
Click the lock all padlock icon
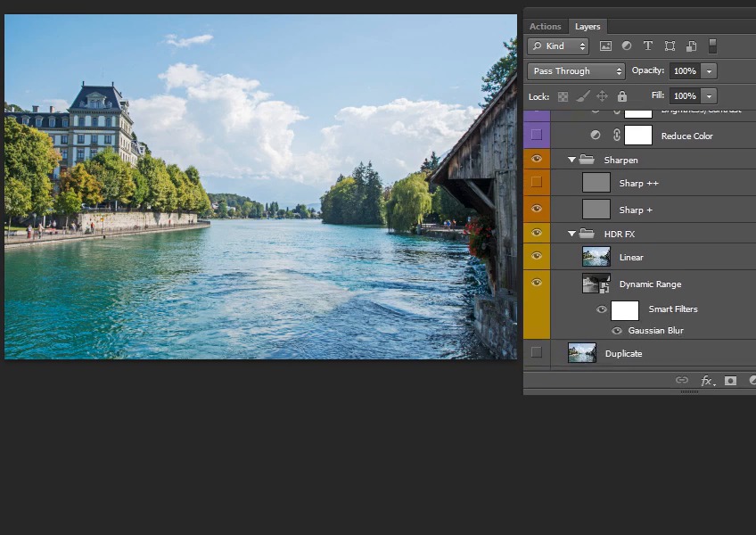click(622, 96)
